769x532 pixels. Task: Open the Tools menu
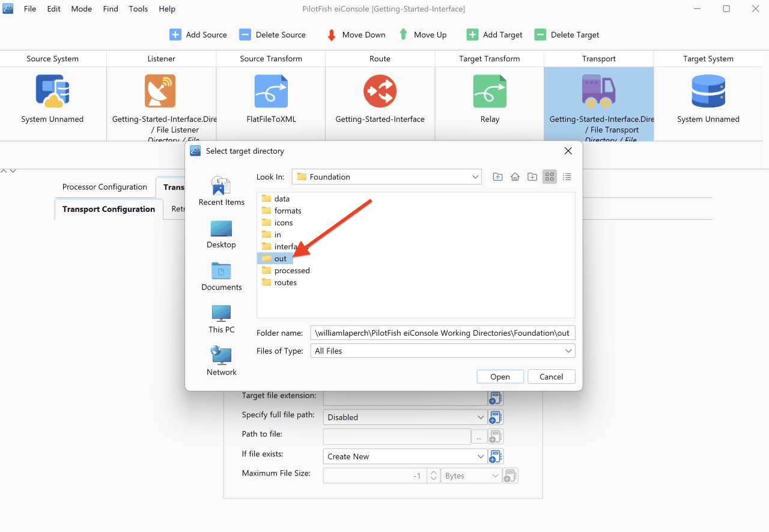(x=138, y=9)
